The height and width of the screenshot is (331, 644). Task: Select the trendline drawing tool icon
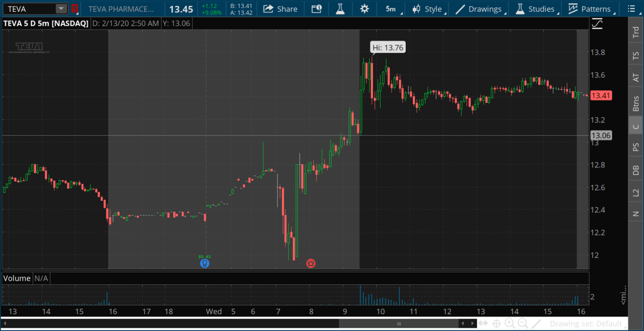[x=536, y=323]
